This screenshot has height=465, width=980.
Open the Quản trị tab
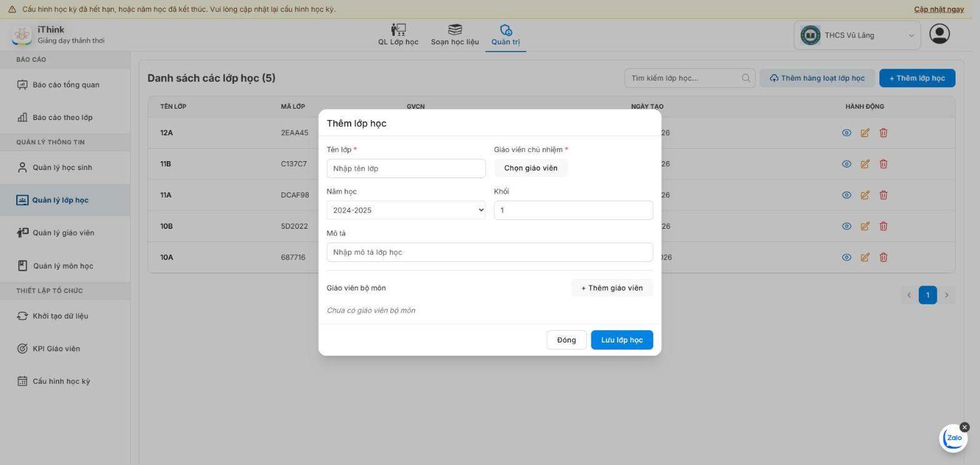tap(506, 35)
